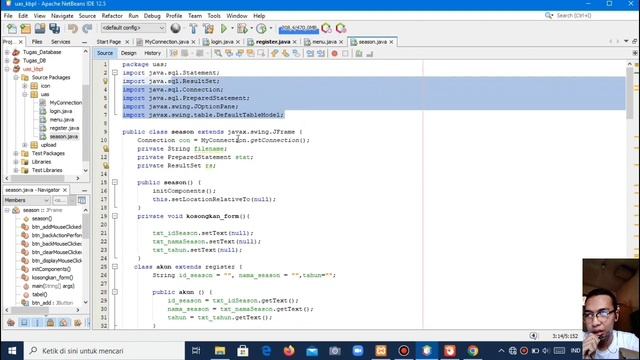Click the Debug Project icon
The height and width of the screenshot is (360, 640).
[x=242, y=28]
